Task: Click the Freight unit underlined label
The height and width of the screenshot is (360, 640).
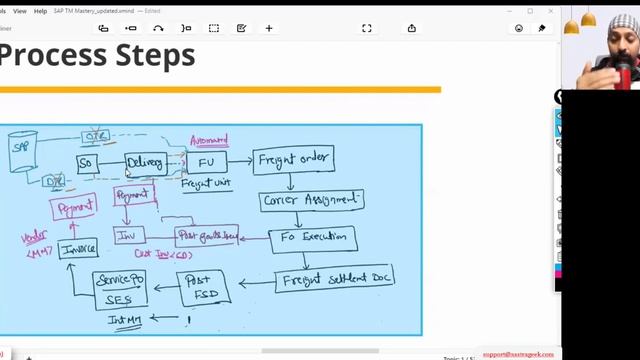Action: [x=206, y=184]
